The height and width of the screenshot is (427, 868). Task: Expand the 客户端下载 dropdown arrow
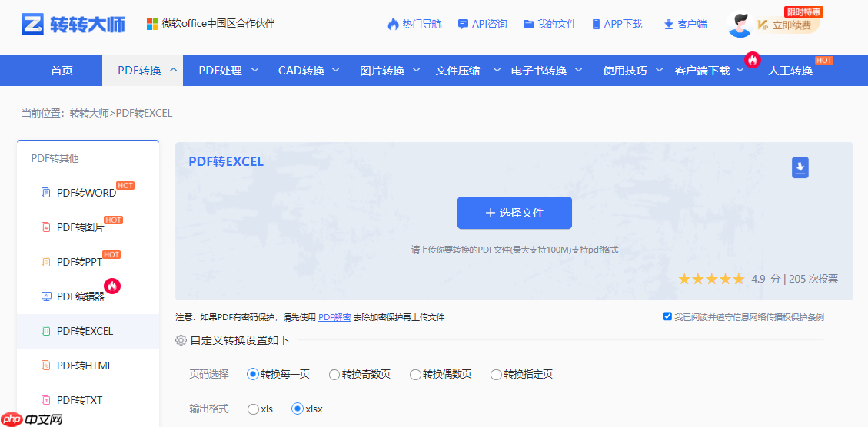point(740,71)
